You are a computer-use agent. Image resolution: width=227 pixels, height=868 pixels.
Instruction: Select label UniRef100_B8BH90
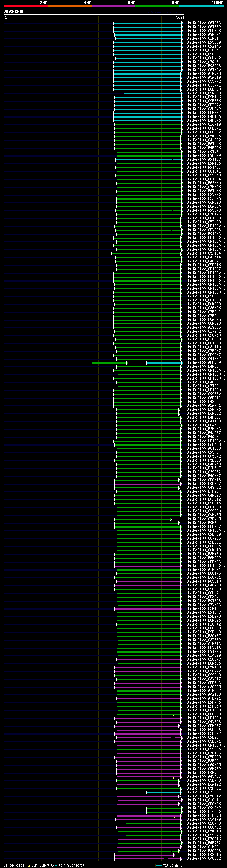tap(204, 89)
